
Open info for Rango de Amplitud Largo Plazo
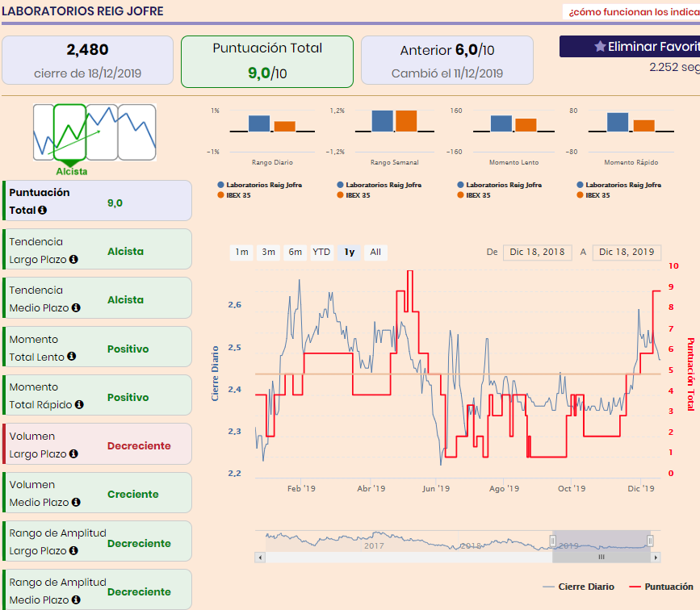pyautogui.click(x=73, y=550)
